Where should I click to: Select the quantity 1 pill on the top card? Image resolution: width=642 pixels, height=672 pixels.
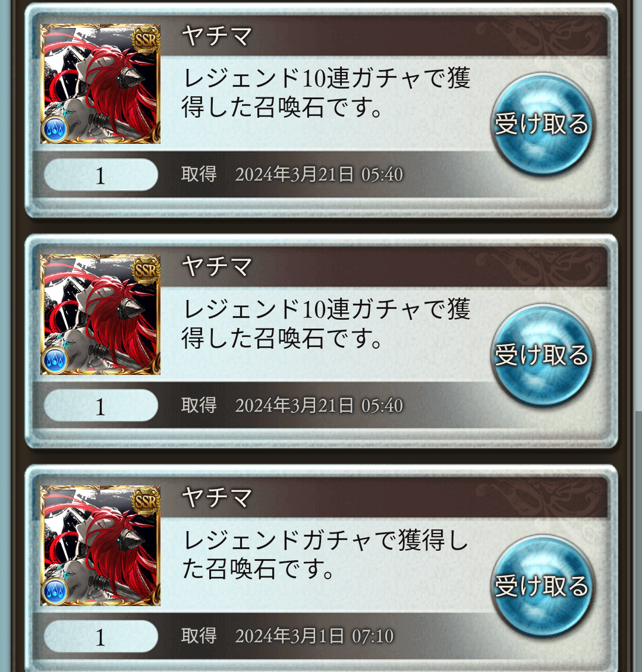pos(101,175)
